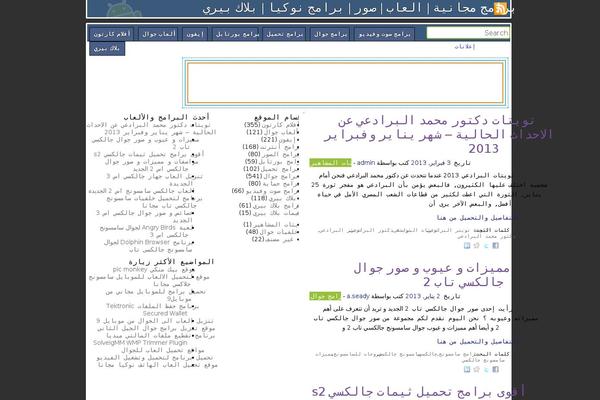Image resolution: width=600 pixels, height=400 pixels.
Task: Open the ثيمات جالكسي s2 post title at the bottom
Action: [x=418, y=392]
